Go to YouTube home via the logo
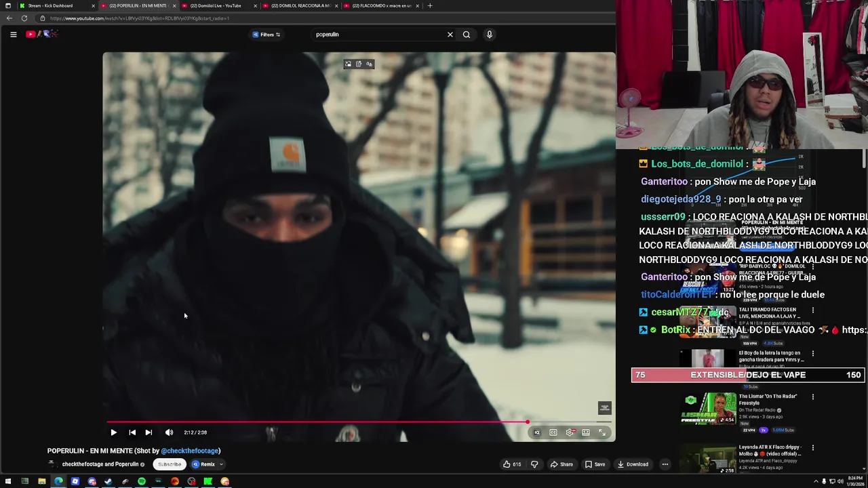The width and height of the screenshot is (868, 488). coord(41,34)
